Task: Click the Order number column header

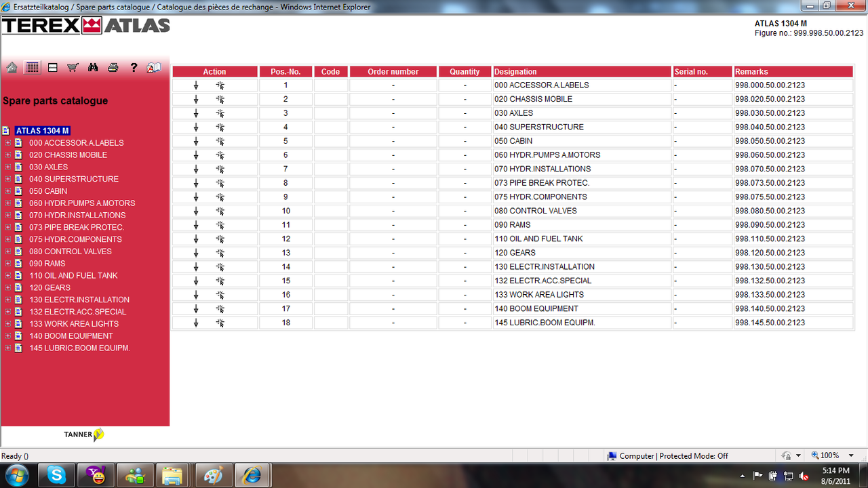Action: (393, 72)
